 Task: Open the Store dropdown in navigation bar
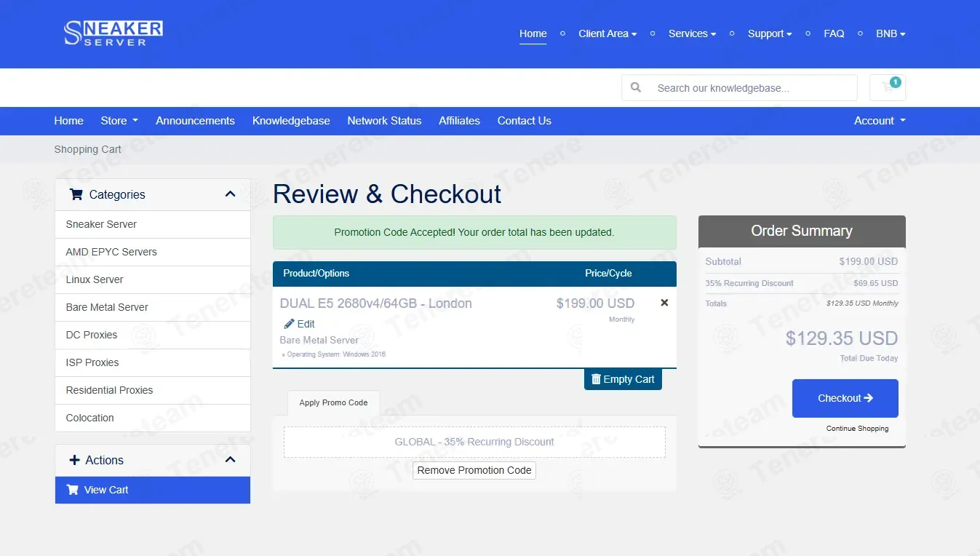(119, 121)
